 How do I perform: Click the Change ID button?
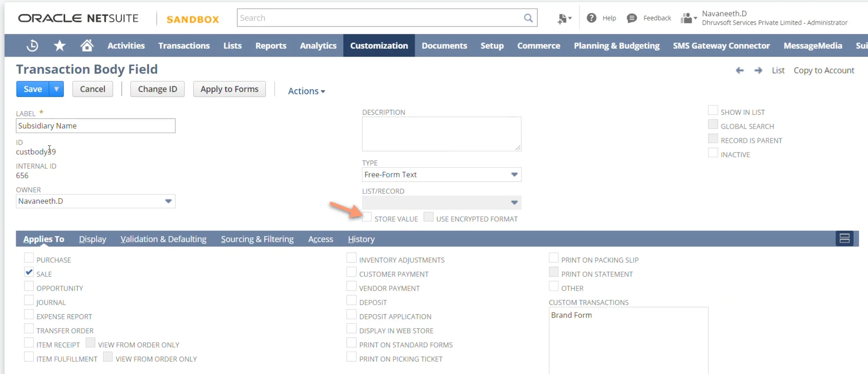pyautogui.click(x=158, y=89)
